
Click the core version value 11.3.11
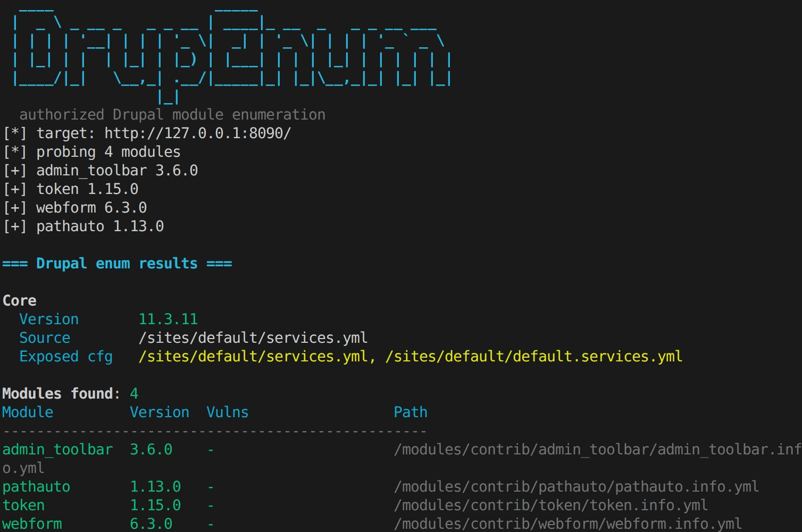click(168, 319)
